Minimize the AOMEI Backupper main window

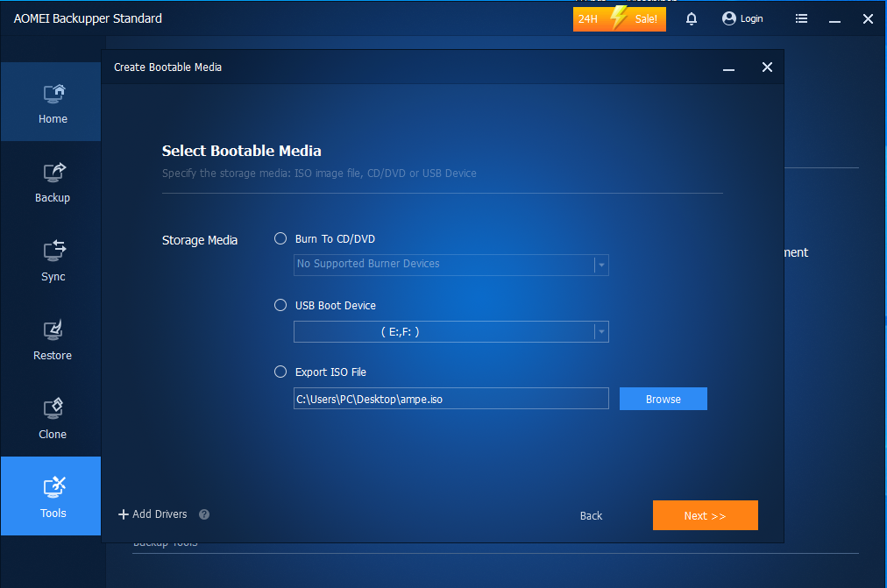835,20
